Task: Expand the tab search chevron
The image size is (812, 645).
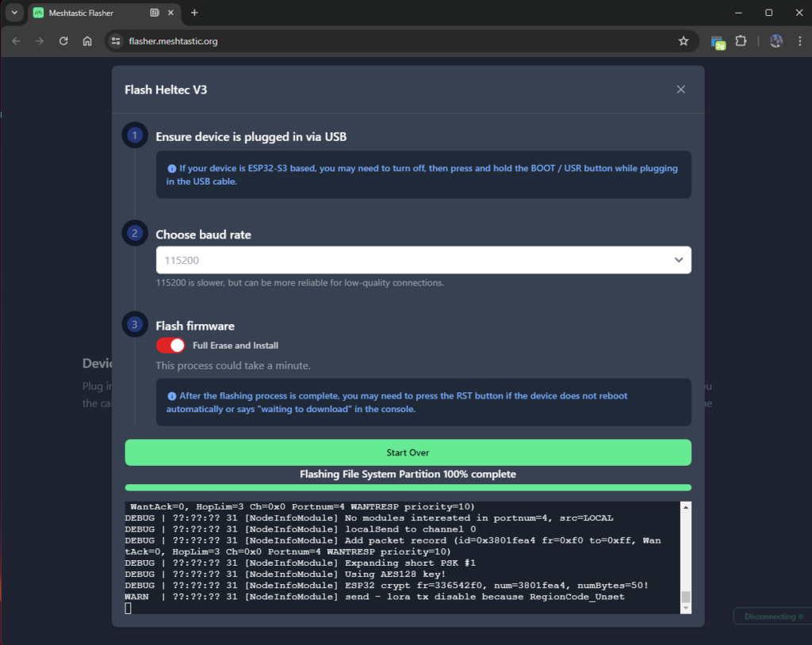Action: click(x=14, y=13)
